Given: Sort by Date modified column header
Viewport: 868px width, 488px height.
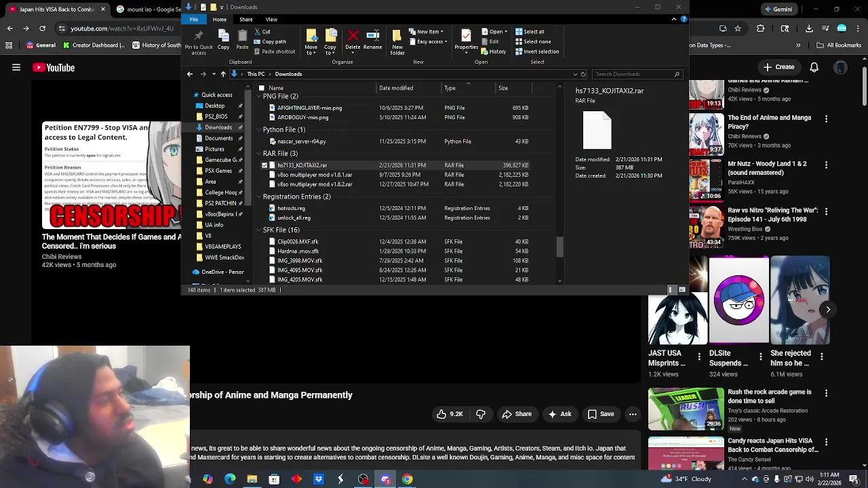Looking at the screenshot, I should tap(396, 88).
